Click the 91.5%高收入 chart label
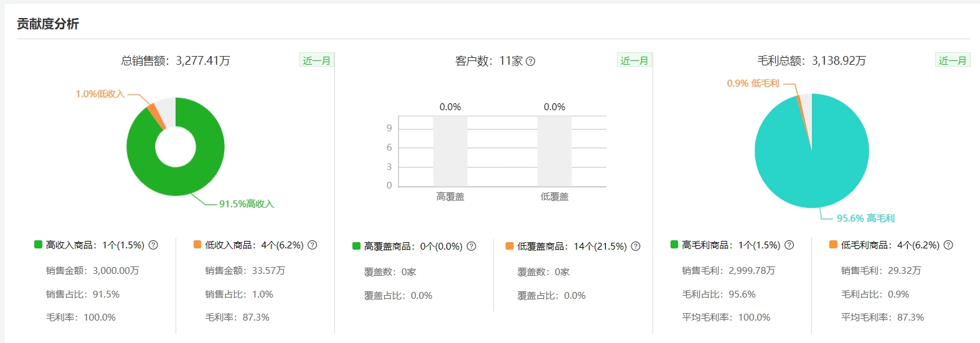The image size is (980, 343). pos(247,204)
